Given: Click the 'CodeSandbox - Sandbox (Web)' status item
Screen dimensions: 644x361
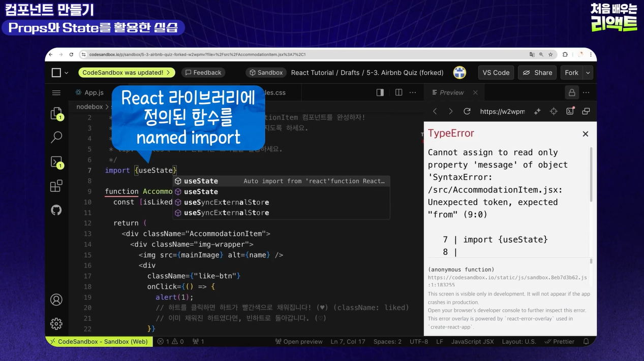Looking at the screenshot, I should tap(99, 342).
